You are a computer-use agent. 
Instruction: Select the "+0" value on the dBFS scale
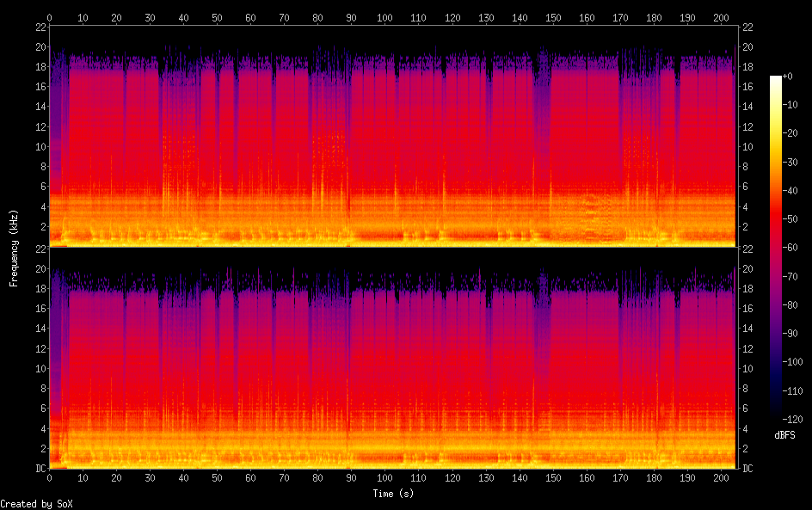pos(787,76)
